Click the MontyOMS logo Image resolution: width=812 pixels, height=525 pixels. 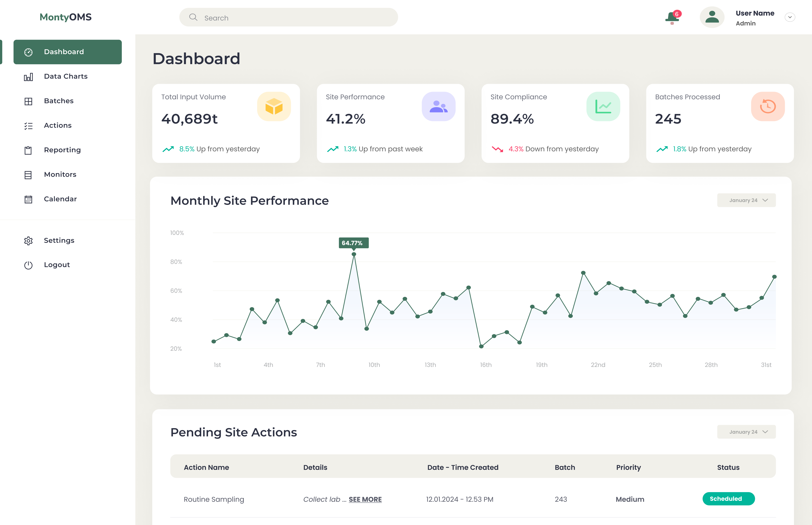pyautogui.click(x=65, y=17)
